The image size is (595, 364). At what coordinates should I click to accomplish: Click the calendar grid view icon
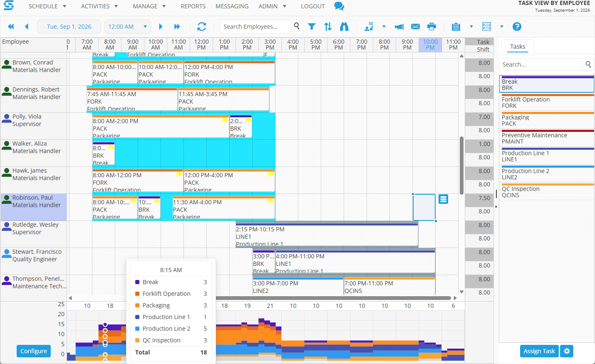[x=486, y=27]
